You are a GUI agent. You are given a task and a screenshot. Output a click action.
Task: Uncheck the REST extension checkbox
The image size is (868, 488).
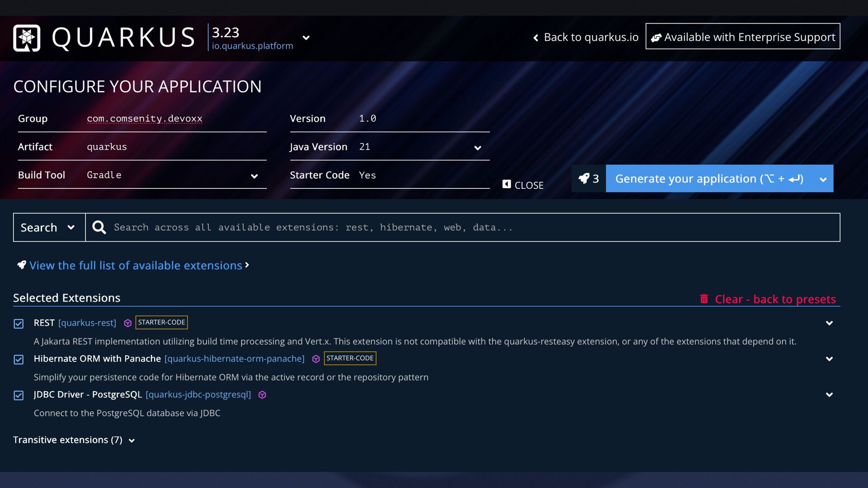tap(19, 324)
